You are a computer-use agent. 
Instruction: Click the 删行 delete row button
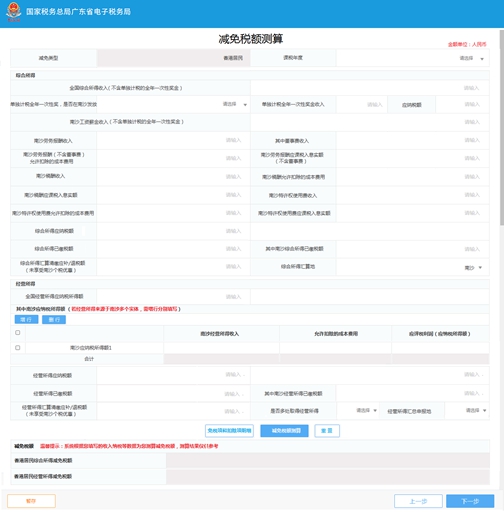point(54,320)
